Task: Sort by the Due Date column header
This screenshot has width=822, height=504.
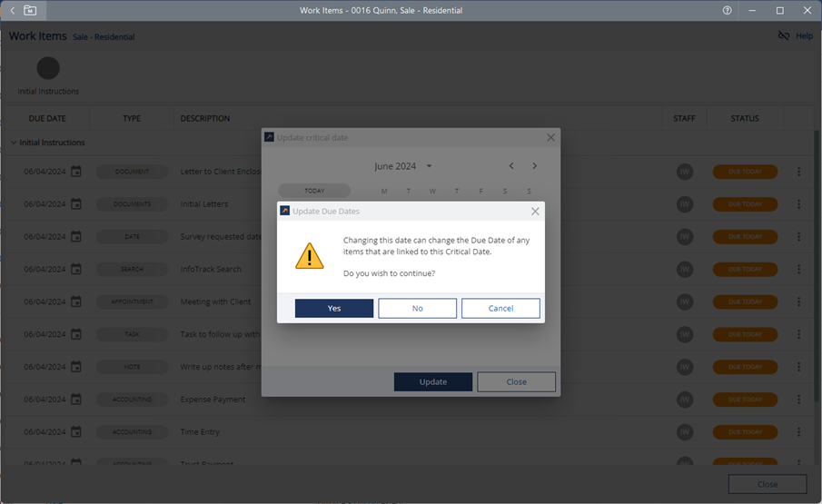Action: click(47, 119)
